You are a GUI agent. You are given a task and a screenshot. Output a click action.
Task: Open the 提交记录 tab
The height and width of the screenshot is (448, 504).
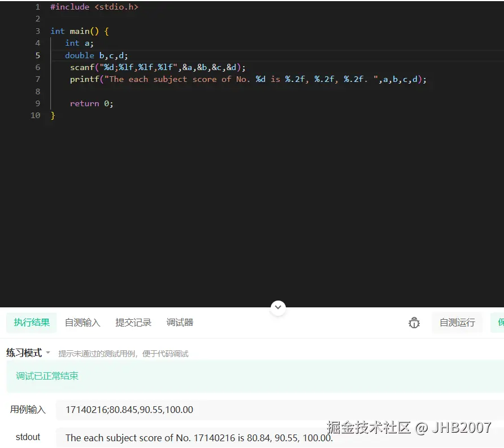pos(133,323)
